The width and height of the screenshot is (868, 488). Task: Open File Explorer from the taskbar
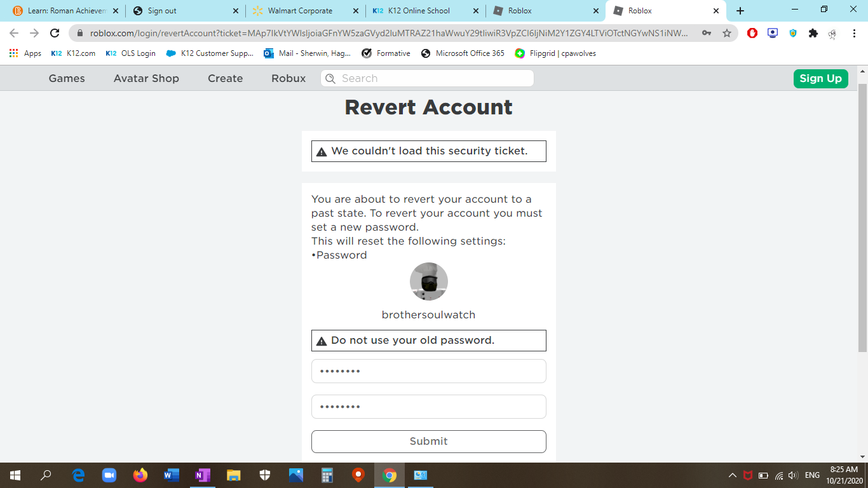[234, 475]
